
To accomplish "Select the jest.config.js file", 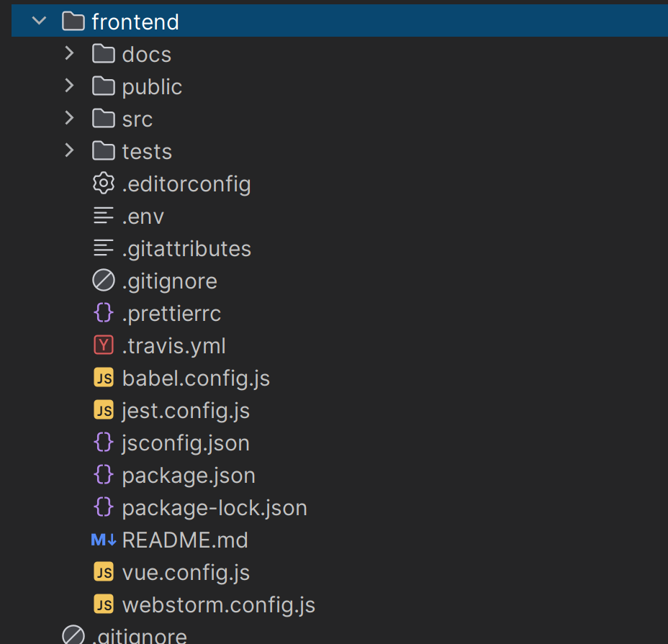I will (x=186, y=411).
